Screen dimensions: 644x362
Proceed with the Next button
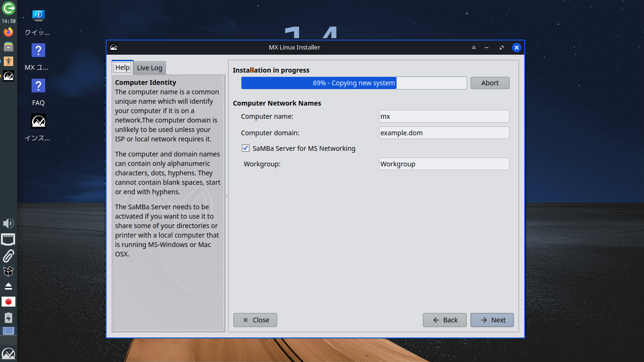point(492,320)
